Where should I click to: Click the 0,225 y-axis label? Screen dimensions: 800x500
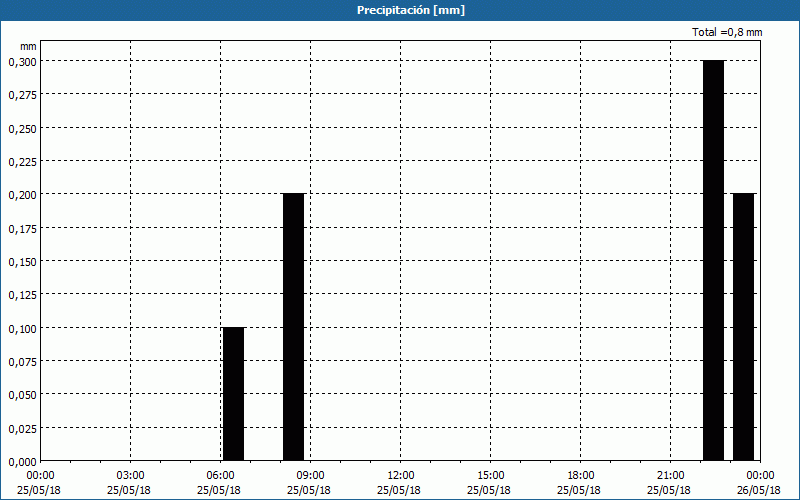coord(22,162)
